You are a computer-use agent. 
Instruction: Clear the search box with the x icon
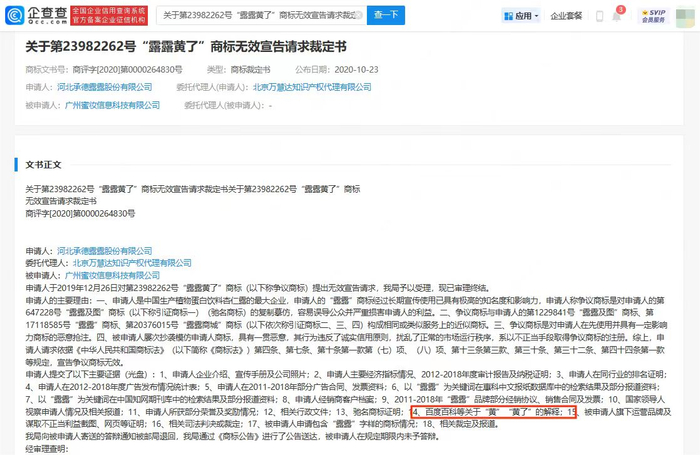pos(358,15)
